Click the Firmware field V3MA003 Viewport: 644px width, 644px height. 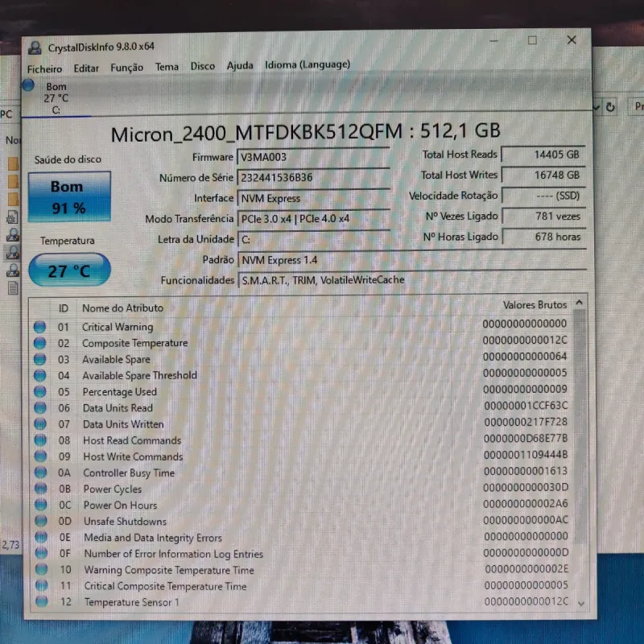click(x=313, y=157)
